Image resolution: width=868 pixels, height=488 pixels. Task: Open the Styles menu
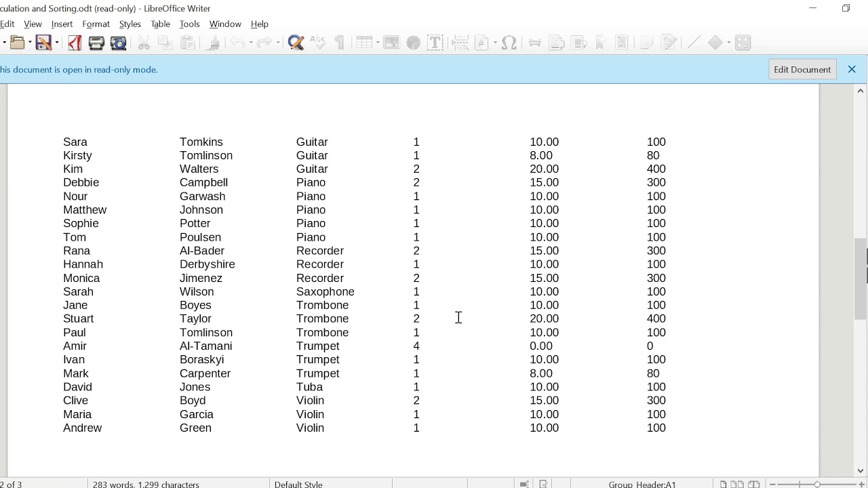coord(130,24)
